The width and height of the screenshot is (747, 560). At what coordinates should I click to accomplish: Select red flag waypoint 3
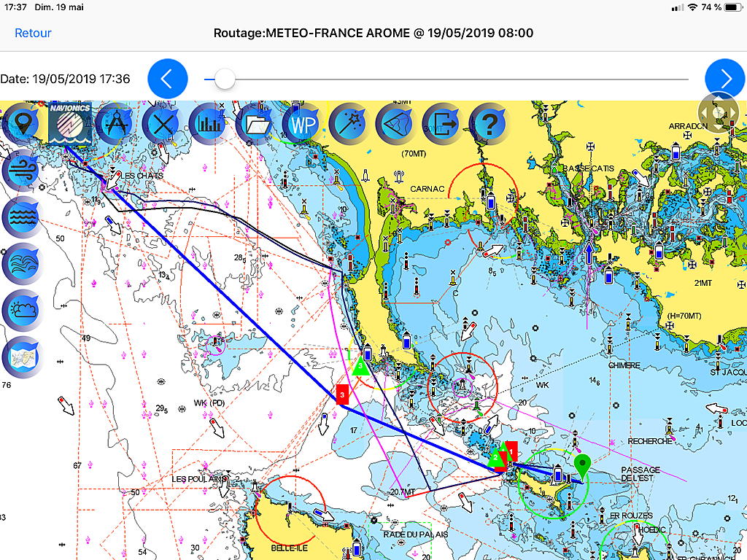[342, 394]
